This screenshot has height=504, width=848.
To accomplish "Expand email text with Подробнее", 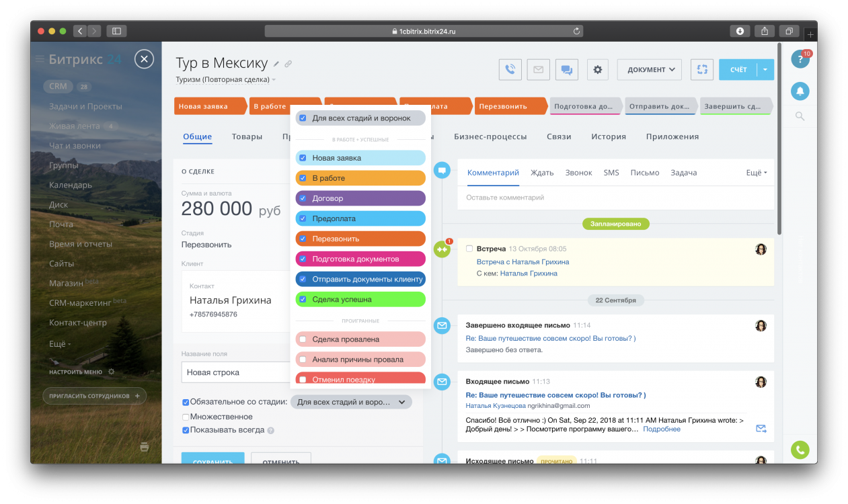I will (661, 429).
